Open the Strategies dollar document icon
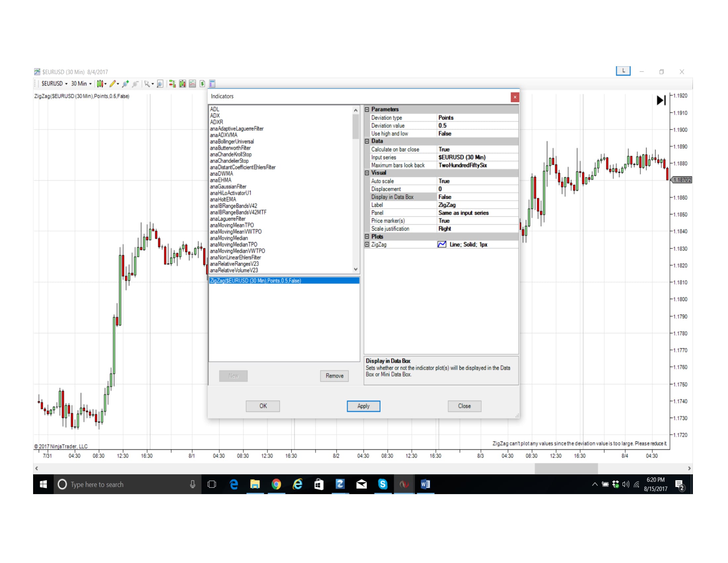 (202, 84)
